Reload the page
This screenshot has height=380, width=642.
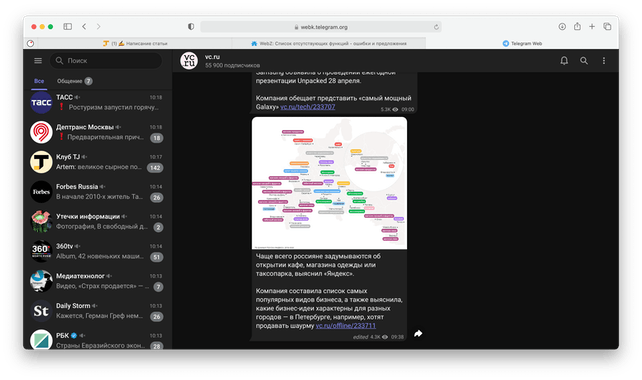pyautogui.click(x=436, y=27)
